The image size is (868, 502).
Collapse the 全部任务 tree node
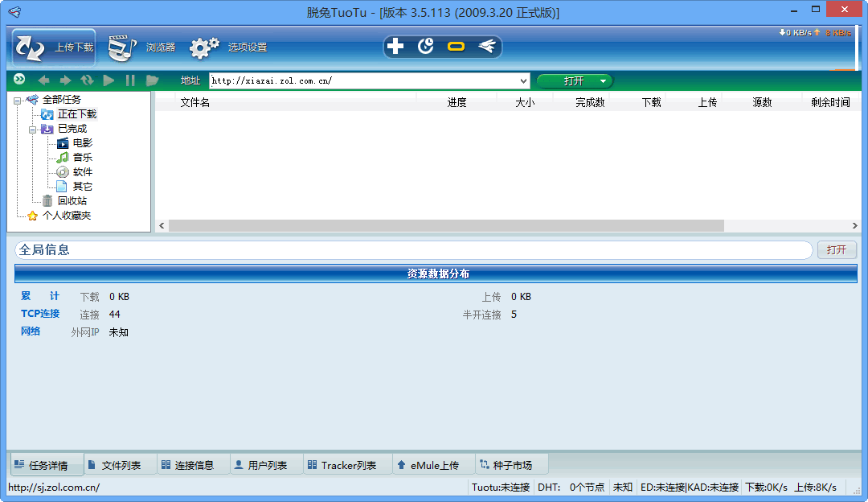(17, 101)
